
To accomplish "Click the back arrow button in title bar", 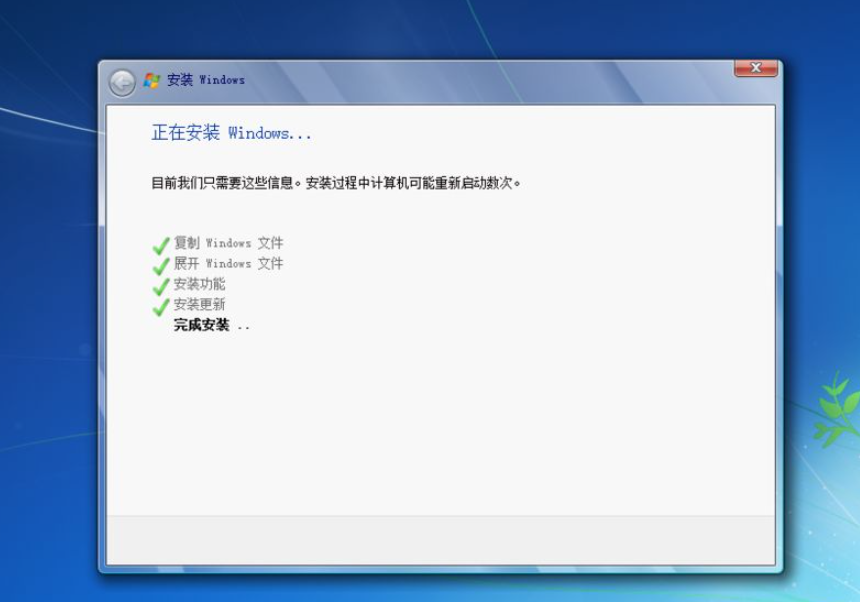I will pyautogui.click(x=122, y=83).
